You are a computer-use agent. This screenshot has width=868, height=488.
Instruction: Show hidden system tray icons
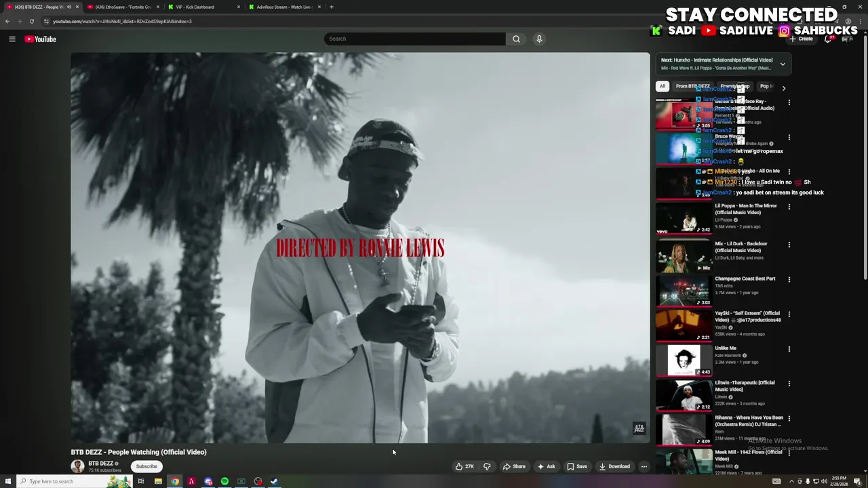pos(791,481)
